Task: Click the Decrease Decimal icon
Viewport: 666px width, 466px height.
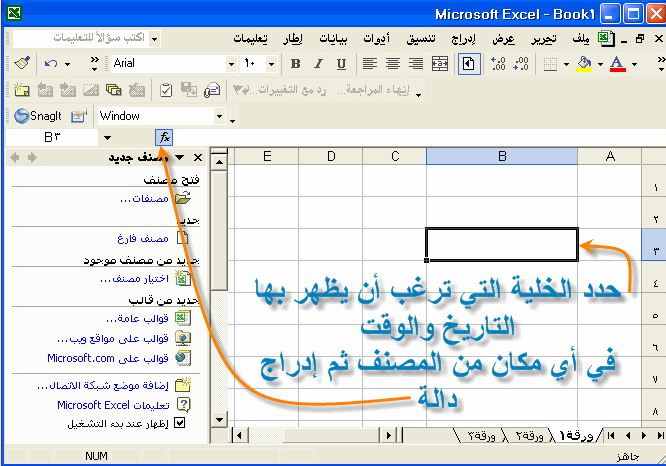Action: click(521, 64)
